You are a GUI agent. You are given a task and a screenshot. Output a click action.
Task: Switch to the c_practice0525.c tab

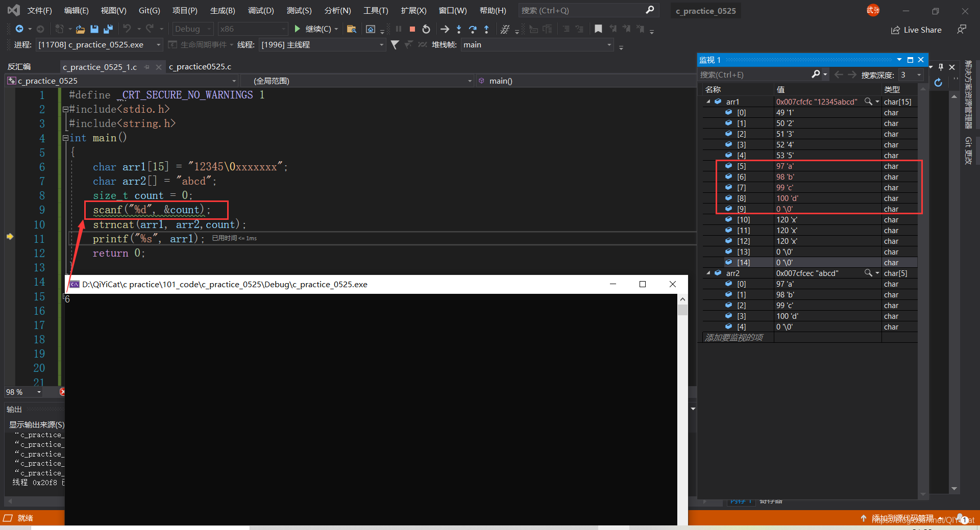coord(200,67)
